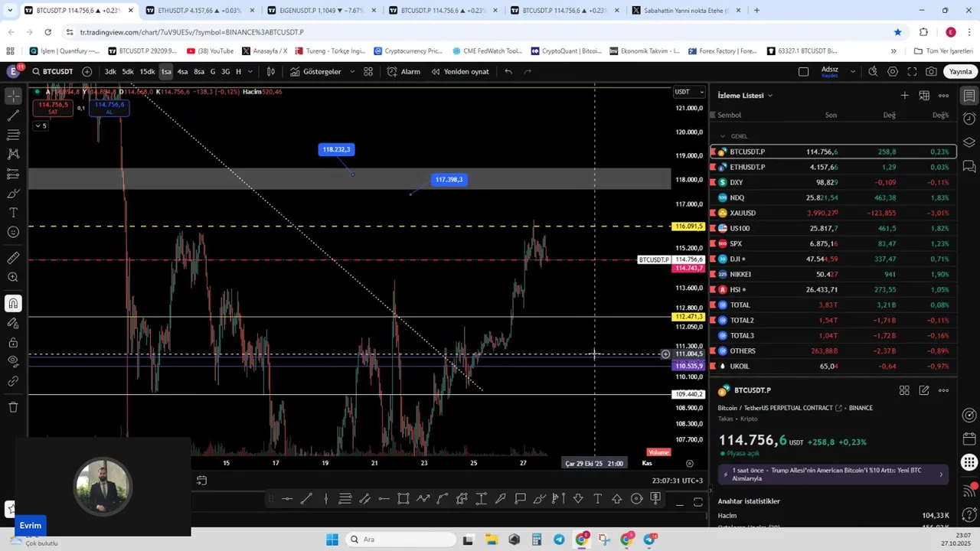Select the ruler measure tool
The image size is (980, 551).
[13, 258]
